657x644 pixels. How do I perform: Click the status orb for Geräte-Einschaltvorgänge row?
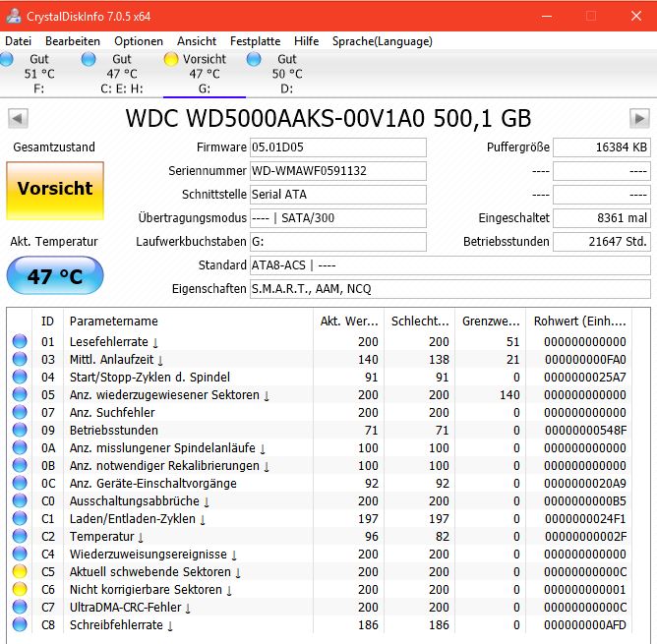tap(20, 483)
